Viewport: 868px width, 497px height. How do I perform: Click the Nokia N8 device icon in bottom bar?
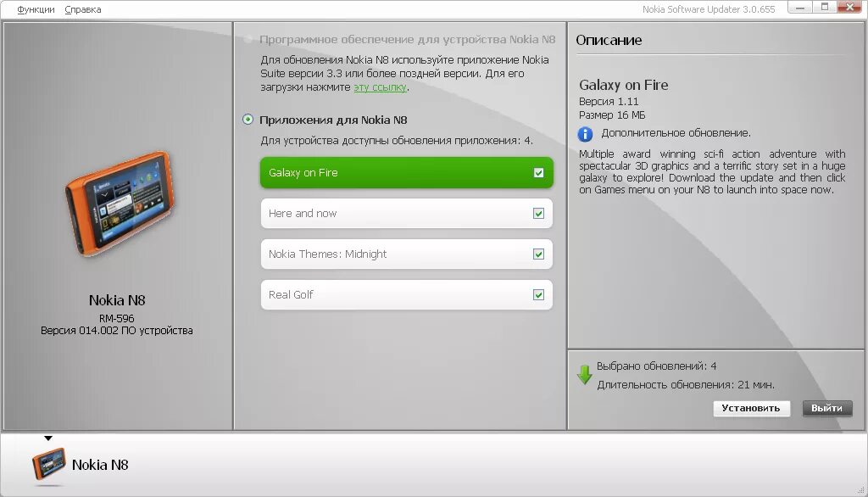click(48, 464)
